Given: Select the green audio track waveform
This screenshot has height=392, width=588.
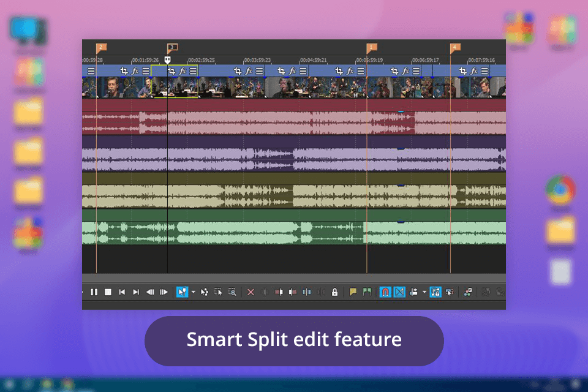Looking at the screenshot, I should tap(294, 233).
